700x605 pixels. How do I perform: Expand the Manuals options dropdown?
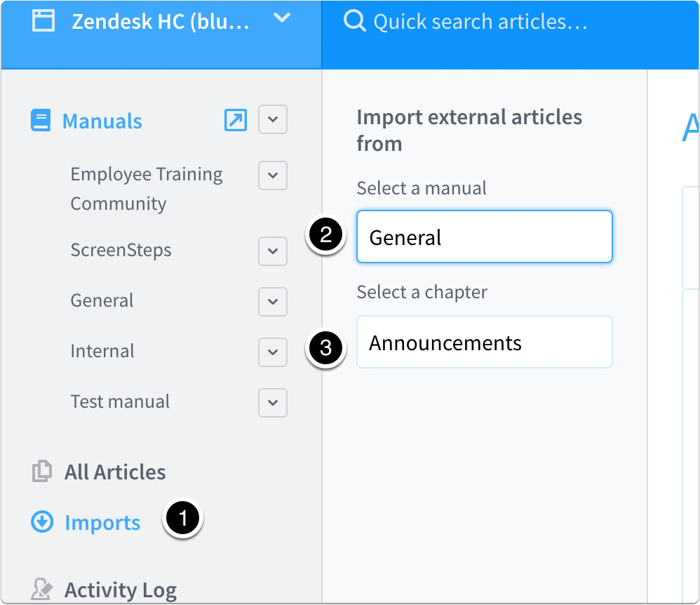(x=273, y=119)
